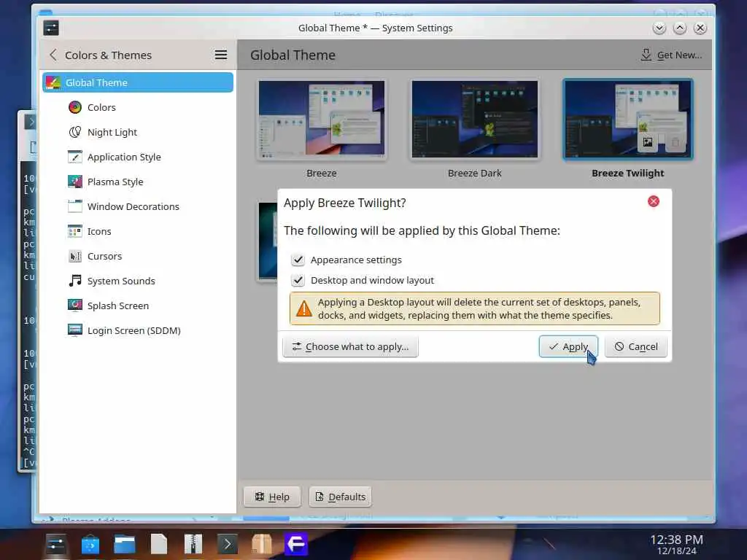Image resolution: width=747 pixels, height=560 pixels.
Task: Click System Settings title bar app icon
Action: point(51,28)
